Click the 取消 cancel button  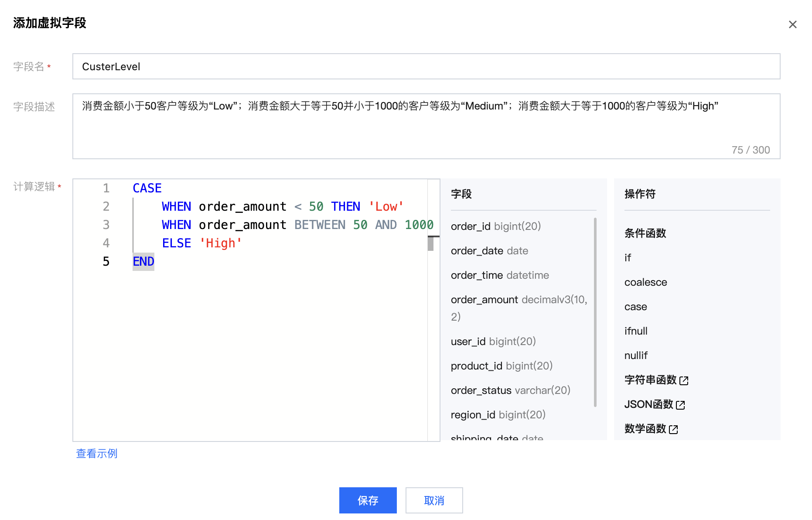(x=434, y=500)
